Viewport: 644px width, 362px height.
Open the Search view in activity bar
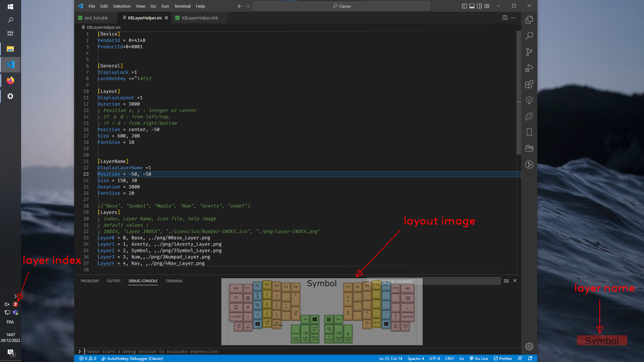point(529,36)
